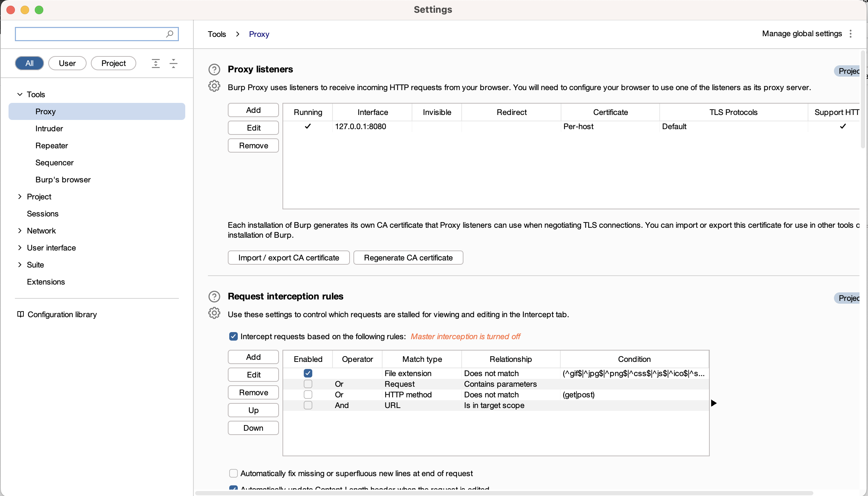Viewport: 868px width, 496px height.
Task: Open help for Request interception rules
Action: click(x=214, y=297)
